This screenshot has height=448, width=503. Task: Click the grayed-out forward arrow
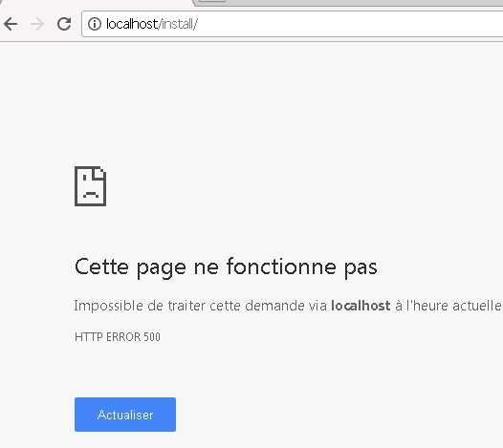coord(37,24)
